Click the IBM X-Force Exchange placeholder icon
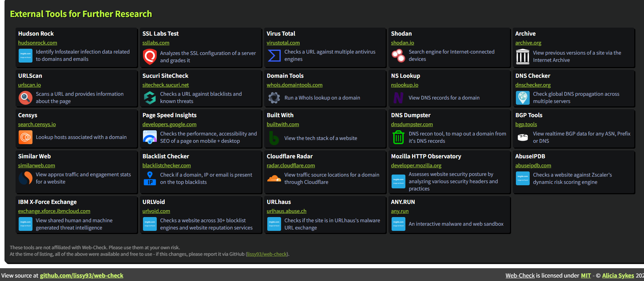The width and height of the screenshot is (644, 281). coord(26,224)
